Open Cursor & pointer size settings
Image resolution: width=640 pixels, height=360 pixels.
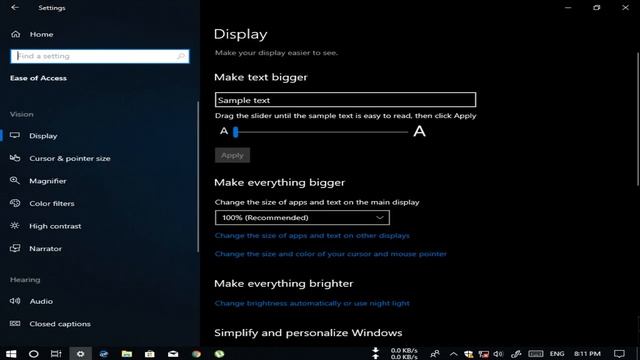point(70,158)
